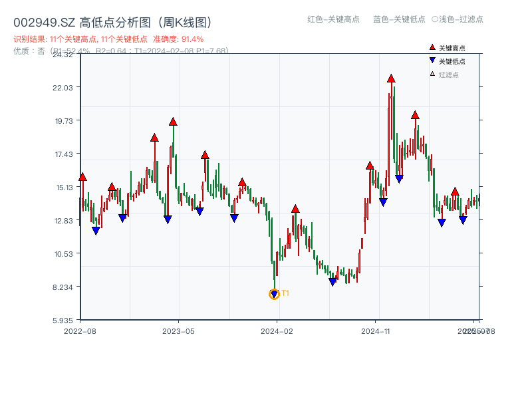
Task: Click the header text 红色-关键高点
Action: click(x=333, y=19)
